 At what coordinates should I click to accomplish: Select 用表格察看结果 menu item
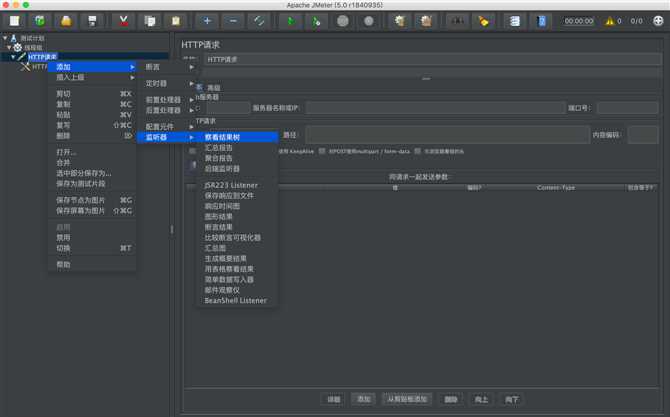coord(237,269)
